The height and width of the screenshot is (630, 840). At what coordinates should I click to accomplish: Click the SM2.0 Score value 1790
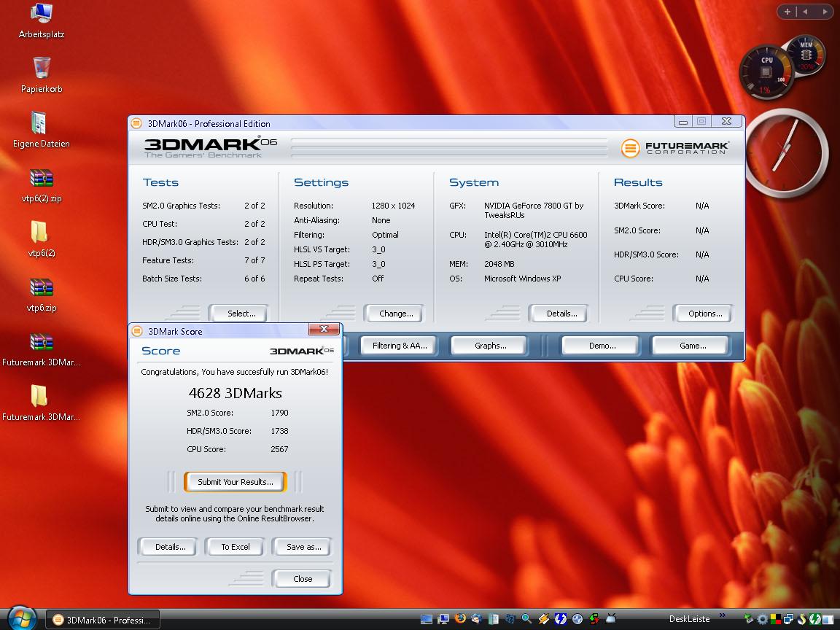tap(280, 413)
